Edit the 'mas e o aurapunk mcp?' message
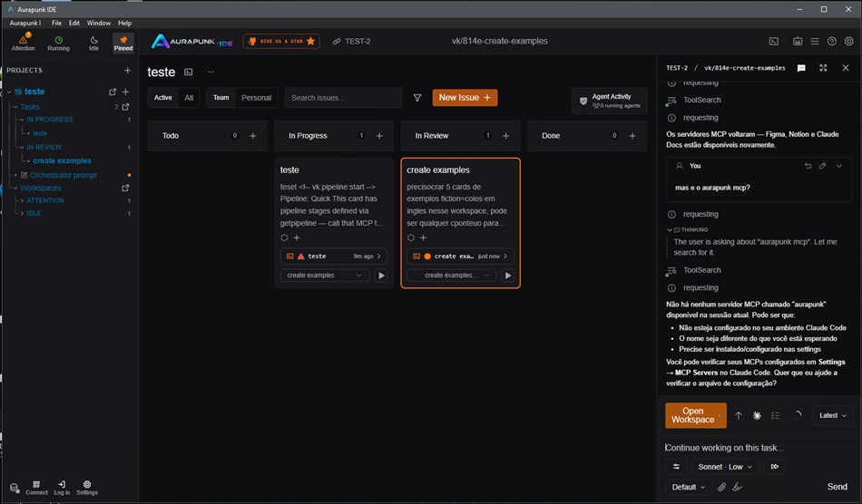The height and width of the screenshot is (504, 862). click(x=822, y=166)
